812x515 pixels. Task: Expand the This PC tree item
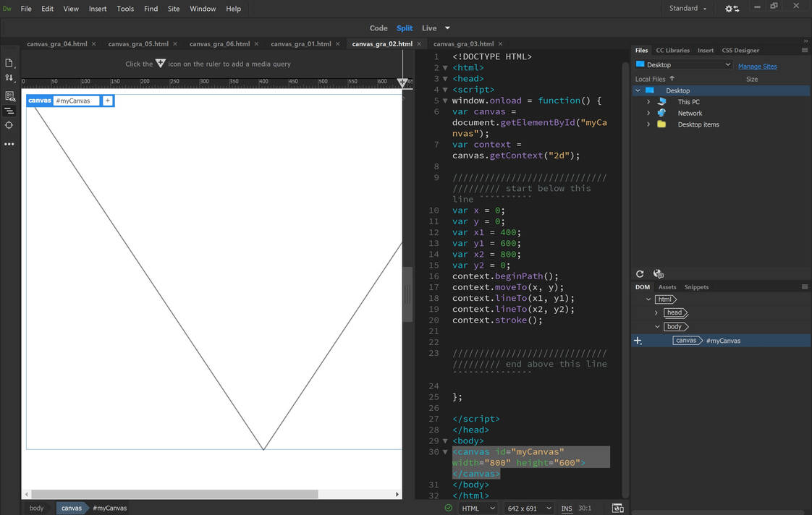648,102
